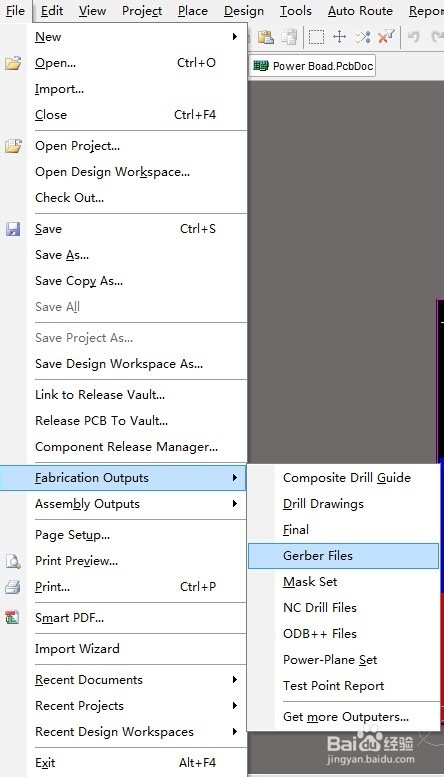Click the selection rectangle toolbar icon
444x777 pixels.
click(316, 37)
